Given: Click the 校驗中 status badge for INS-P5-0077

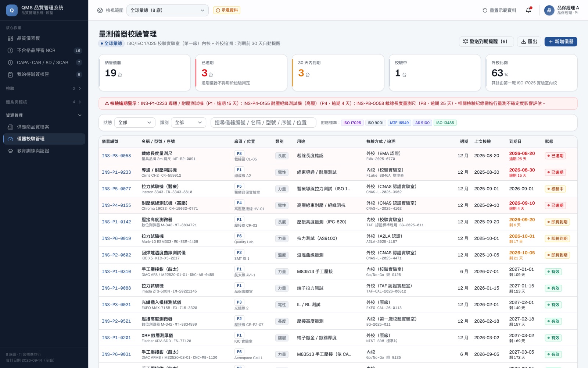Looking at the screenshot, I should (555, 189).
